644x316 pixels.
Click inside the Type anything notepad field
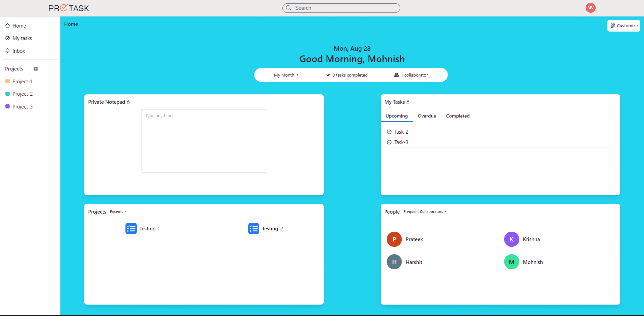click(x=204, y=141)
